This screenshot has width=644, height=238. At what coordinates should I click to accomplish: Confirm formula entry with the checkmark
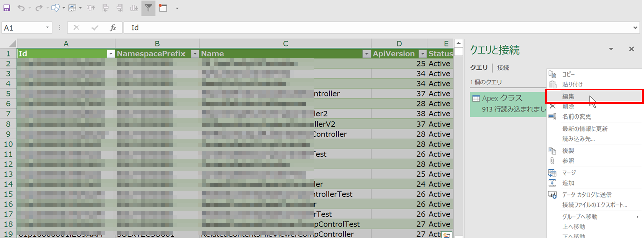(95, 28)
